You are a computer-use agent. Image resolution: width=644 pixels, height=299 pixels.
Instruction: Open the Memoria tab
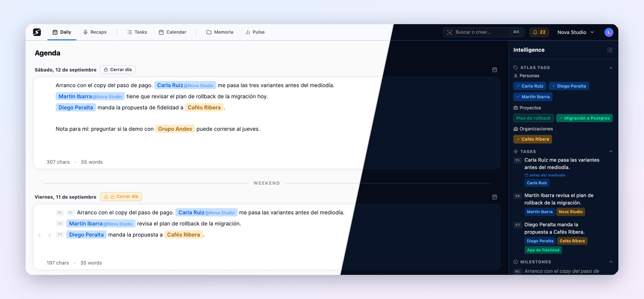tap(220, 32)
